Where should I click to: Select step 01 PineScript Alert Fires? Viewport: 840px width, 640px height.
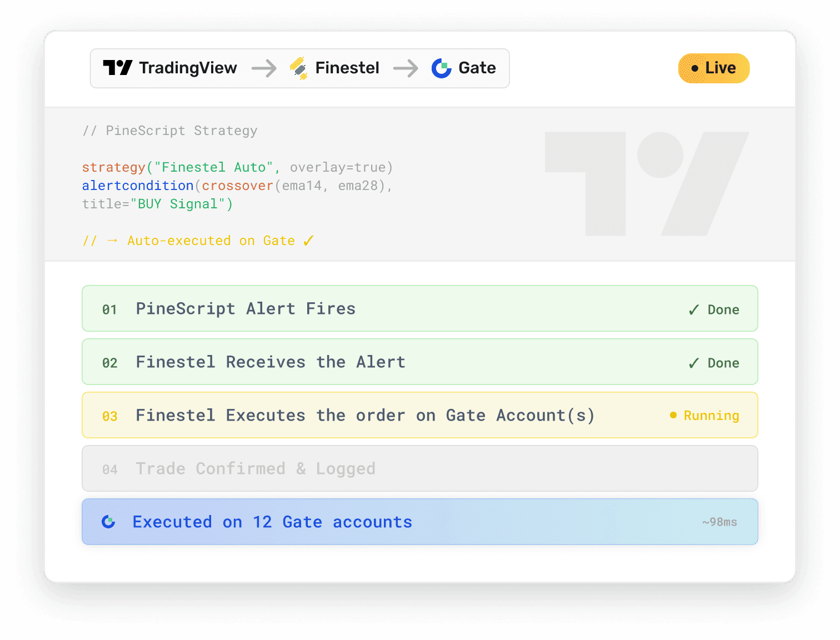[420, 308]
